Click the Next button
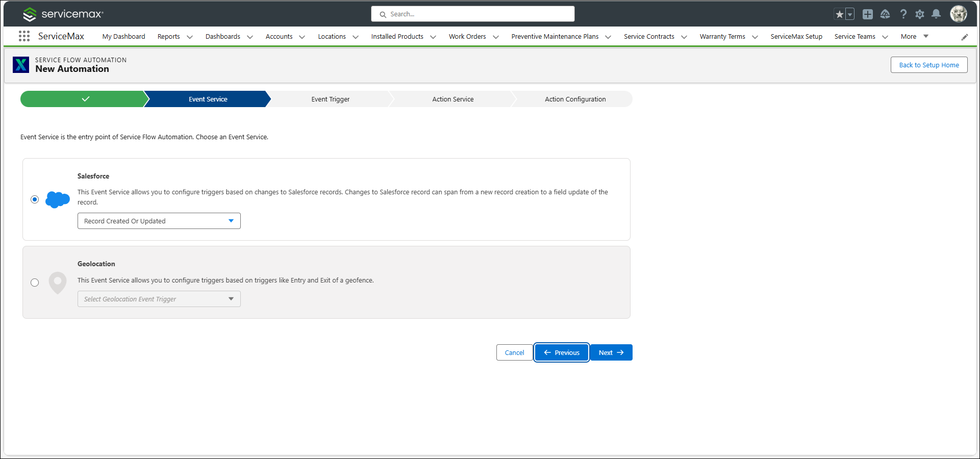980x459 pixels. point(611,352)
